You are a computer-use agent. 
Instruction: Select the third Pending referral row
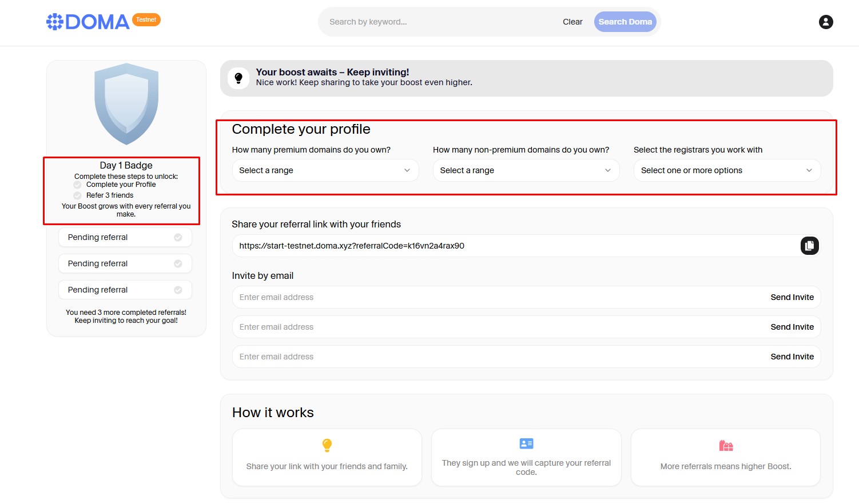tap(125, 290)
